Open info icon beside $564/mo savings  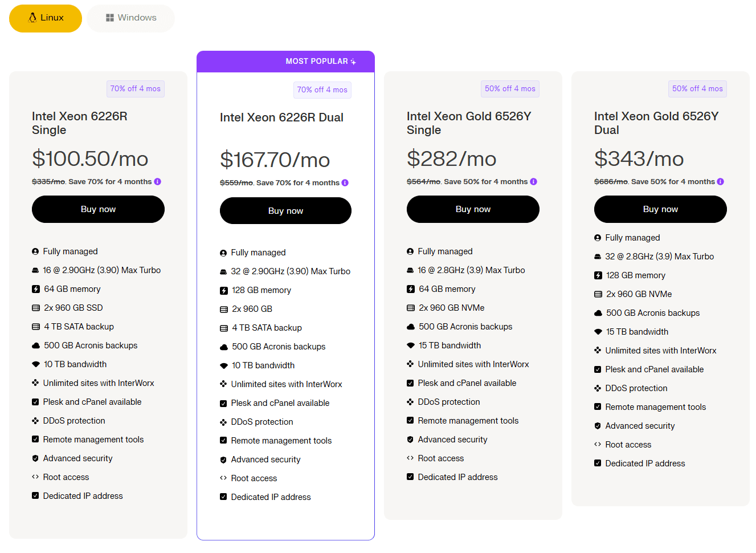click(x=534, y=182)
